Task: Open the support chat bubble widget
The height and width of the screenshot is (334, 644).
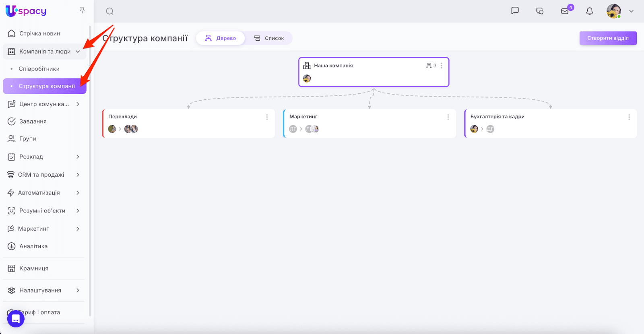Action: (x=16, y=319)
